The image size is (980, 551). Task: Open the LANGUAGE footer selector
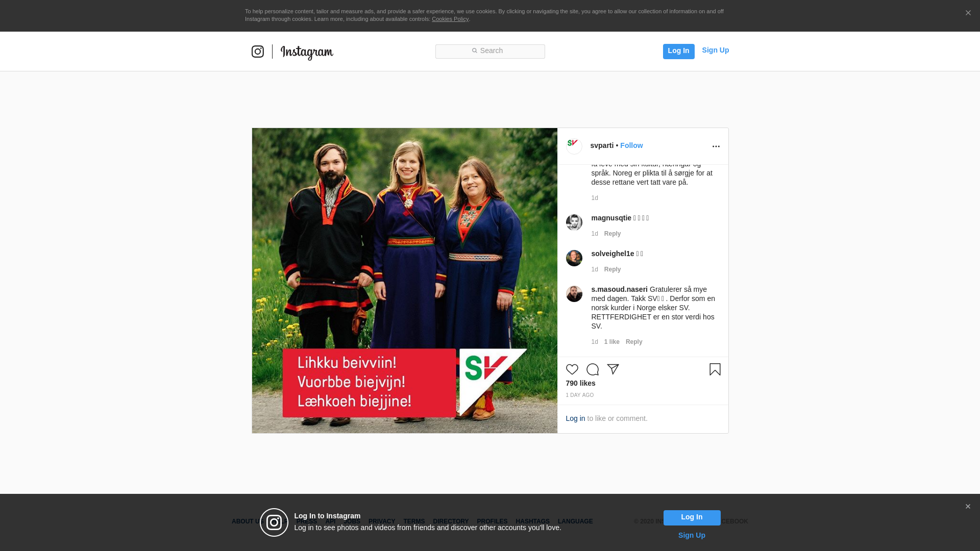tap(575, 521)
